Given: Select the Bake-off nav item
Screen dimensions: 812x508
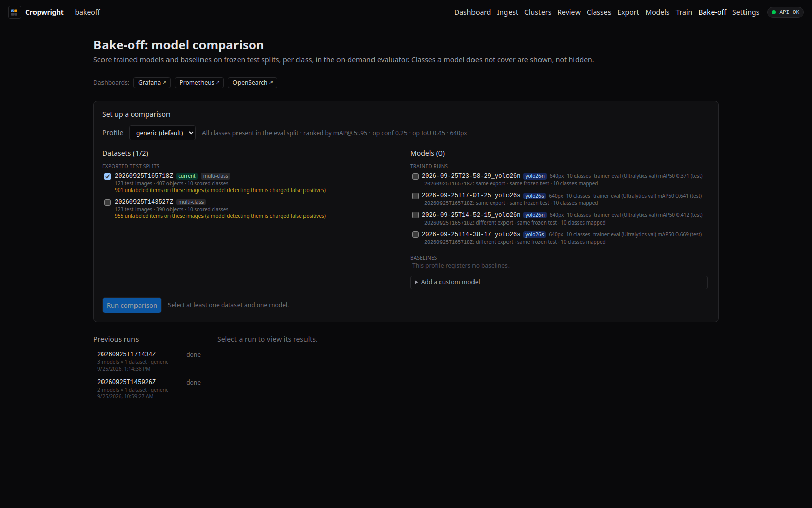Looking at the screenshot, I should 712,12.
